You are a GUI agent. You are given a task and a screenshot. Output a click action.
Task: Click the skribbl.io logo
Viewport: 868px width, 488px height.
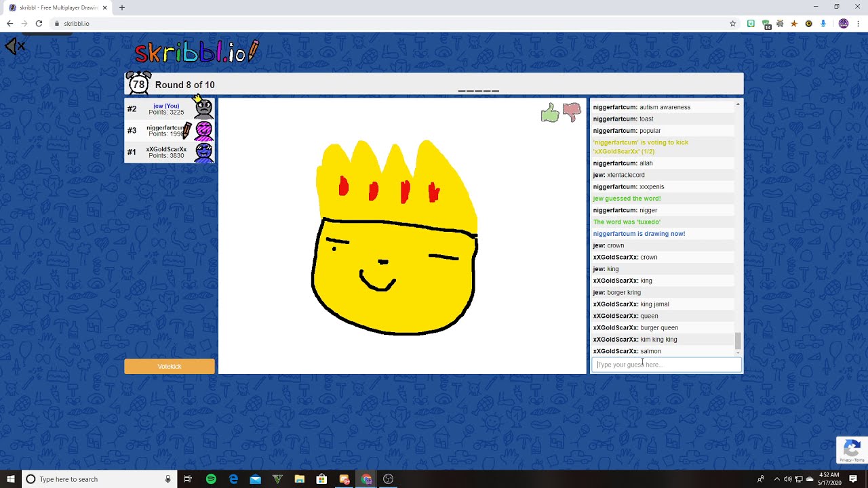coord(197,52)
